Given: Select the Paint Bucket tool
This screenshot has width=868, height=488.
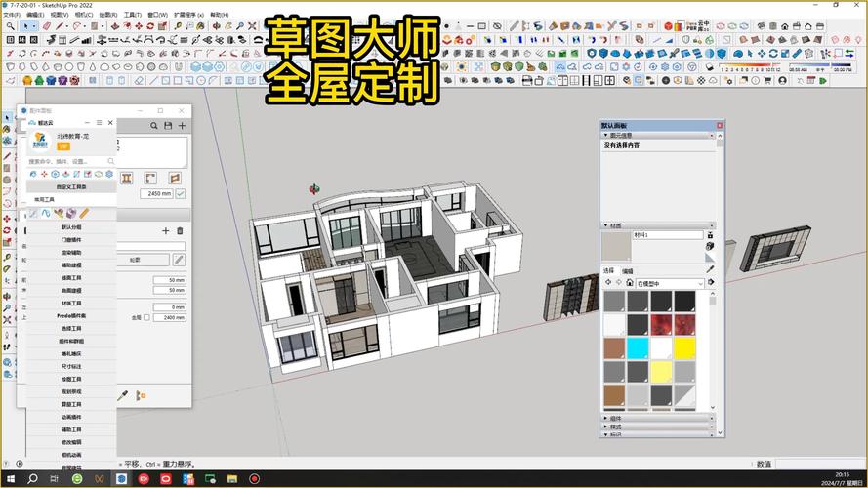Looking at the screenshot, I should (201, 26).
